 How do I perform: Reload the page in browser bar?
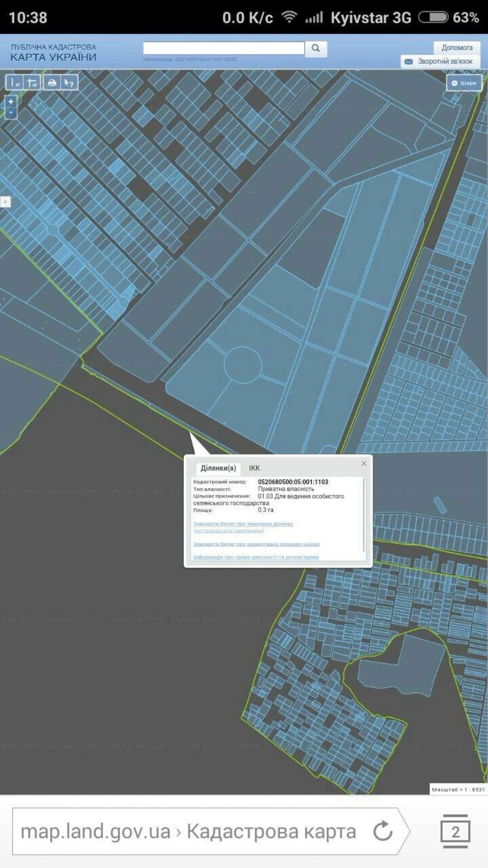[x=383, y=831]
